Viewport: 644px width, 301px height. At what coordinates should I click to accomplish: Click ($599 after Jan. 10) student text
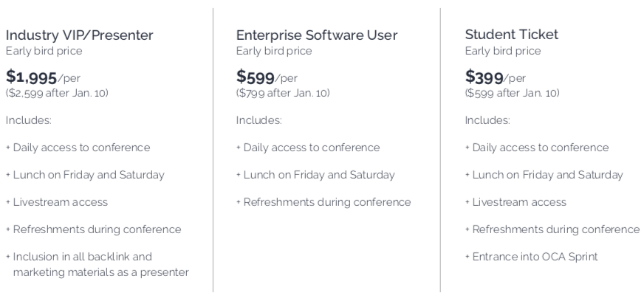[x=512, y=93]
